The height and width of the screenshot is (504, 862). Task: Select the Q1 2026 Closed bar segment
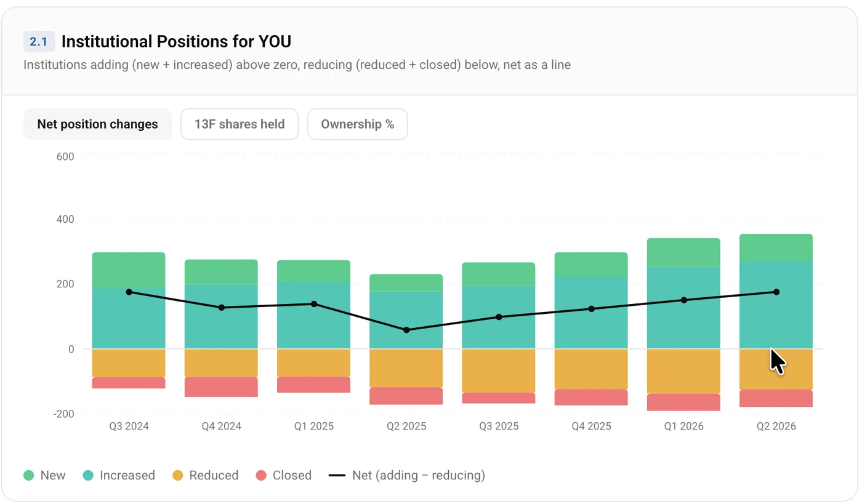[x=683, y=402]
